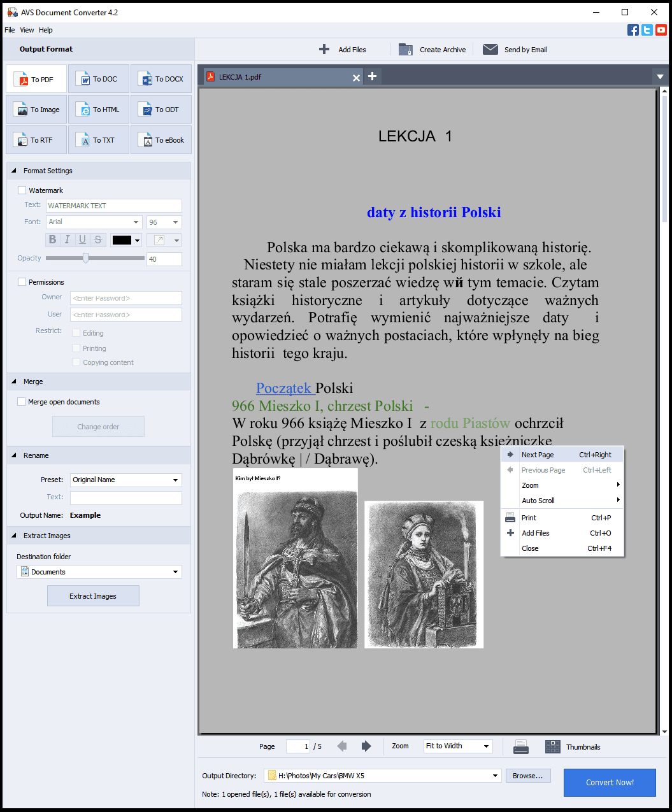Viewport: 672px width, 812px height.
Task: Tick the Editing restriction checkbox
Action: (76, 332)
